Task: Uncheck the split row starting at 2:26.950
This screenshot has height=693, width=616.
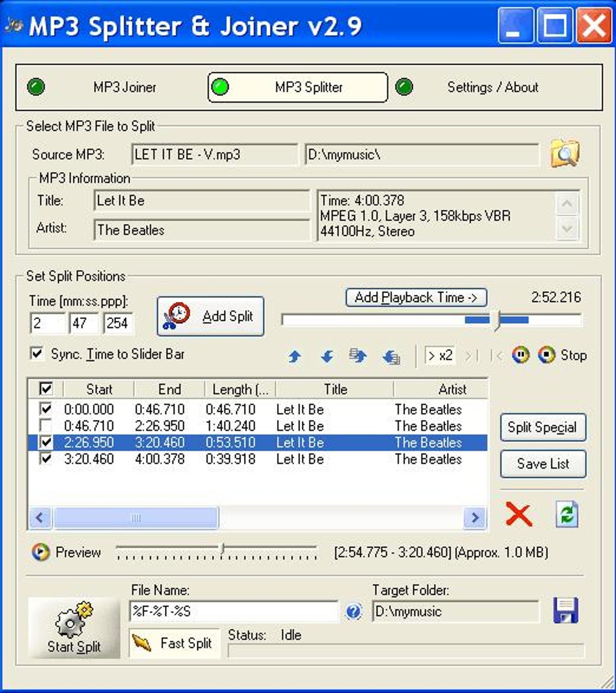Action: tap(45, 442)
